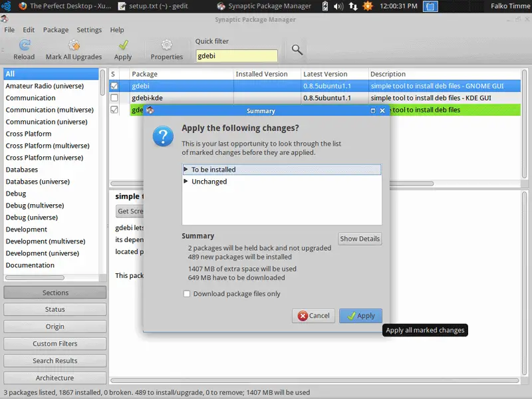The width and height of the screenshot is (532, 399).
Task: Click the toolbar Apply checkmark icon
Action: [123, 45]
